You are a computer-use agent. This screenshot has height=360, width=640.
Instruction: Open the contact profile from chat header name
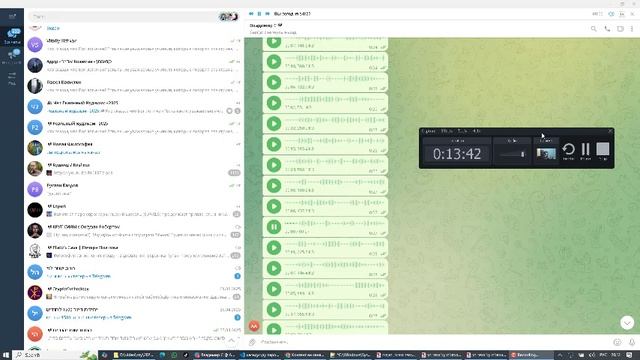[266, 25]
